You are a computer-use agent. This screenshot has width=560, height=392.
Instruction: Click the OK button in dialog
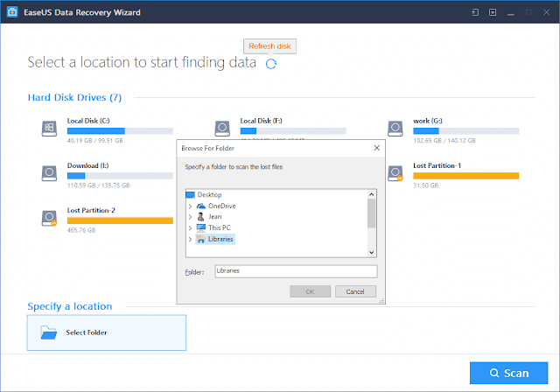310,291
